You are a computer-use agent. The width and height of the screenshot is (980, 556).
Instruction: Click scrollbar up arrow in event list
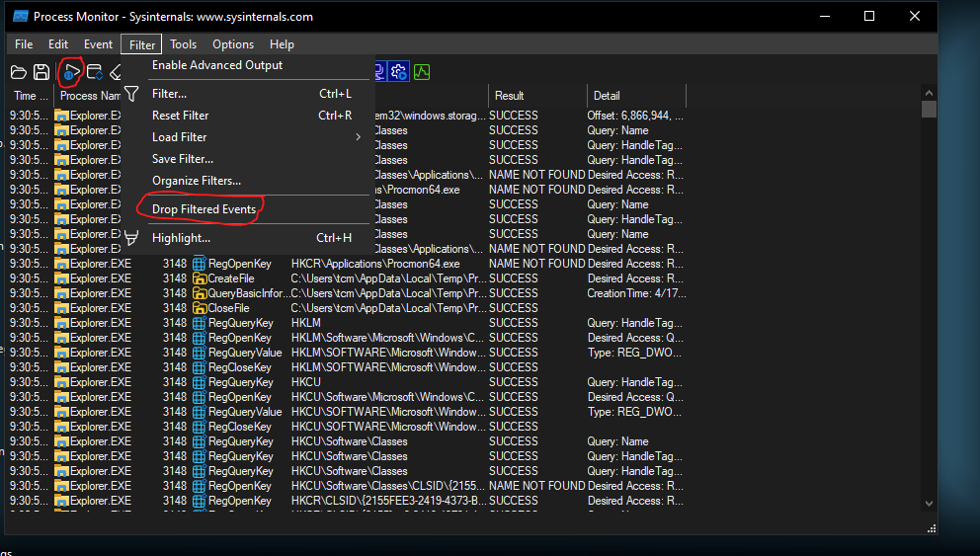pyautogui.click(x=929, y=93)
